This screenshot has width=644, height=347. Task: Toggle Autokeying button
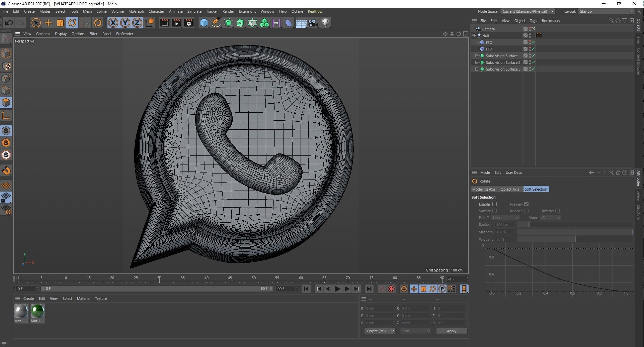click(391, 289)
